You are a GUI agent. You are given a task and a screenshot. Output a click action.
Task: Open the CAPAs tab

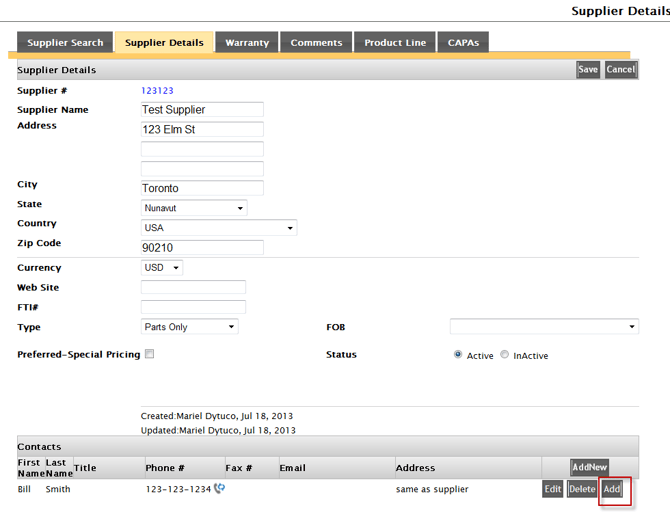click(x=463, y=43)
